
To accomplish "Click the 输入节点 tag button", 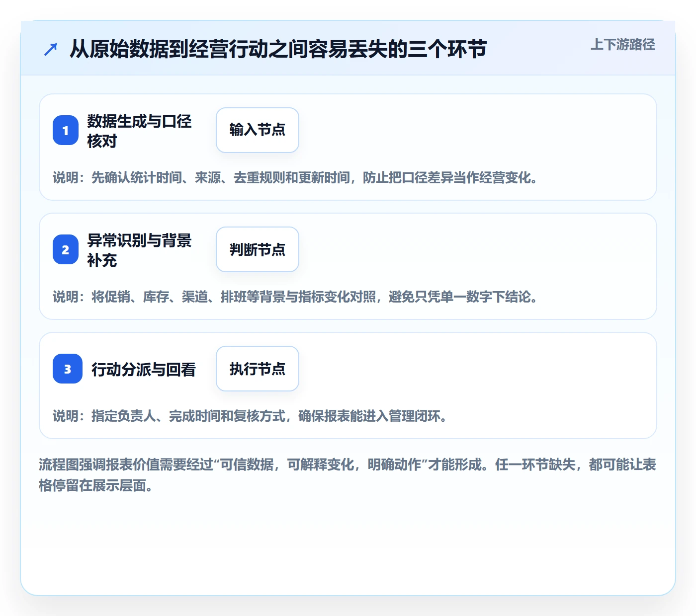I will (258, 130).
